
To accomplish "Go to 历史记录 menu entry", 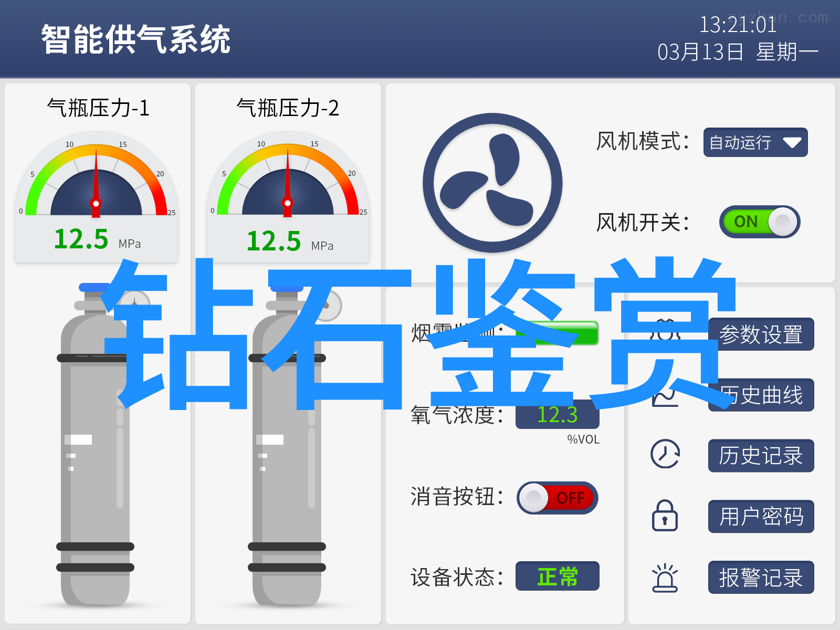I will pos(761,456).
